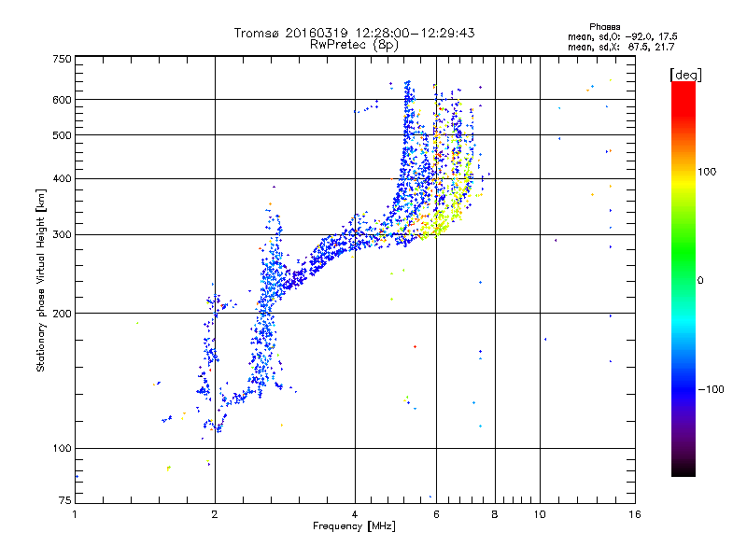Click the "mean, sd,X: 87.5, 21.7" line
This screenshot has width=747, height=560.
(621, 48)
